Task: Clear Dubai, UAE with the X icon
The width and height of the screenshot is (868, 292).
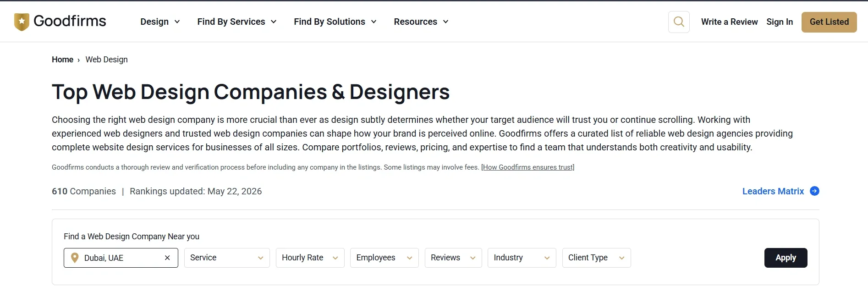Action: [x=167, y=258]
